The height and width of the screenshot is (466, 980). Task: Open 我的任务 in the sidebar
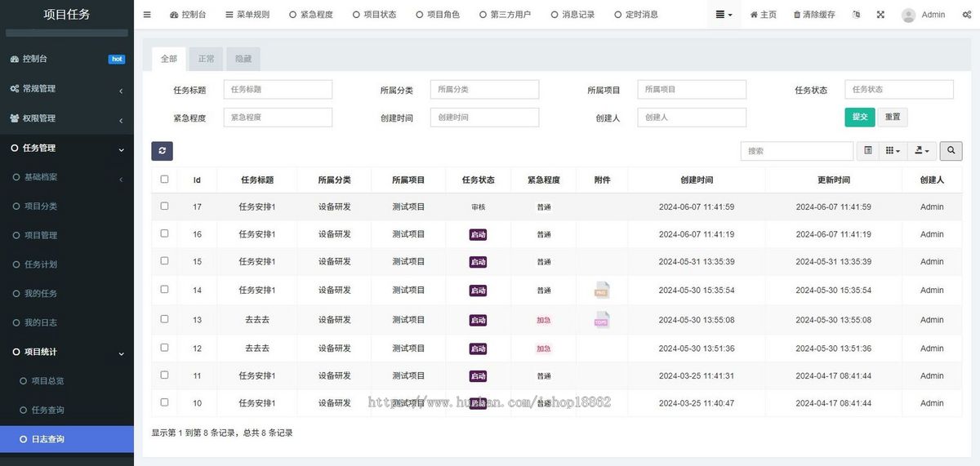point(67,293)
